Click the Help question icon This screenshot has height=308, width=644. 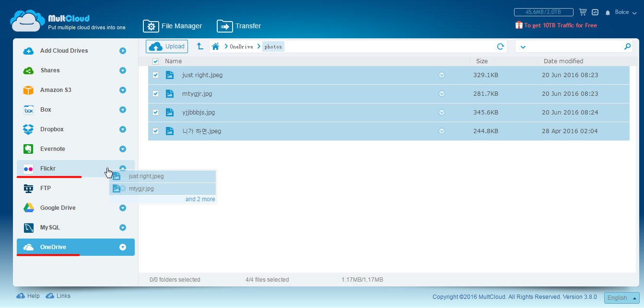pyautogui.click(x=21, y=296)
